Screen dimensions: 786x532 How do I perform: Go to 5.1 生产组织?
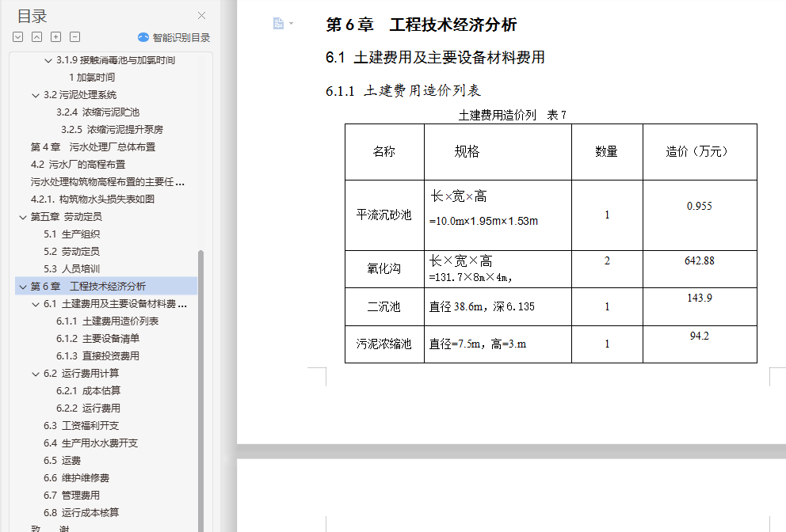pos(71,234)
